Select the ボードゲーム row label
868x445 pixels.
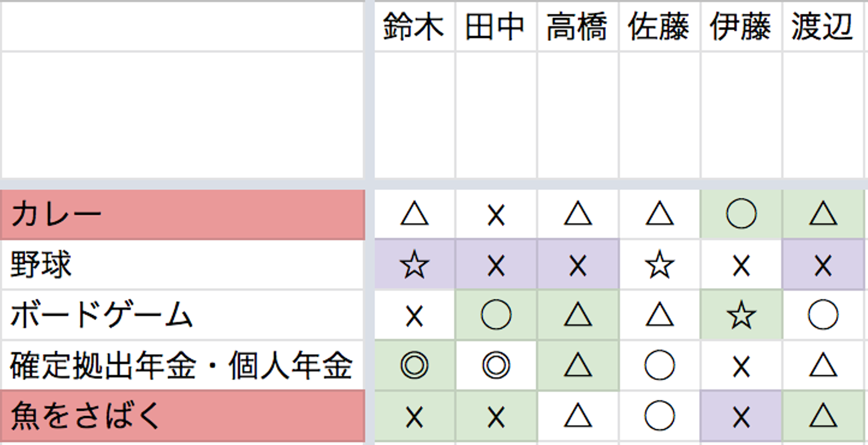tap(182, 315)
